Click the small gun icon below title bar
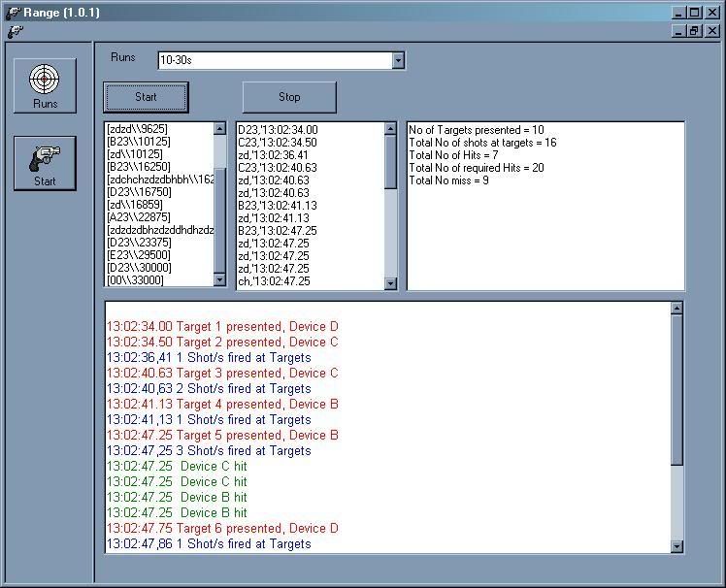The image size is (726, 588). [x=14, y=31]
